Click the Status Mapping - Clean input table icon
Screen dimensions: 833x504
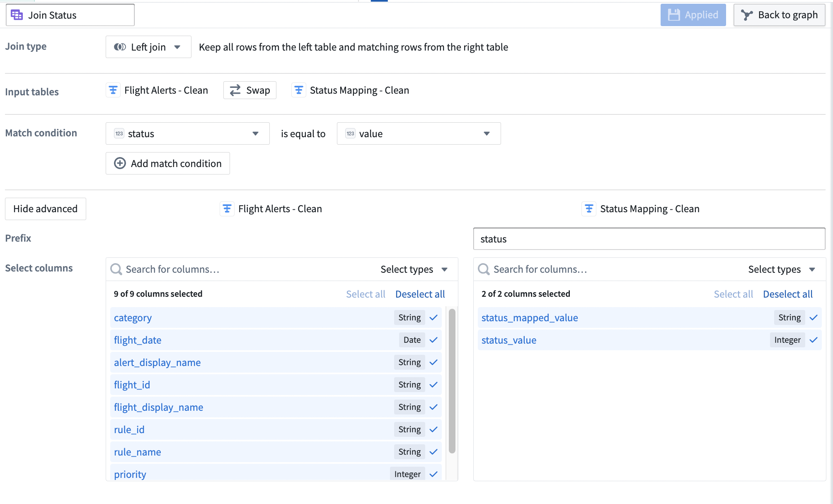coord(298,90)
